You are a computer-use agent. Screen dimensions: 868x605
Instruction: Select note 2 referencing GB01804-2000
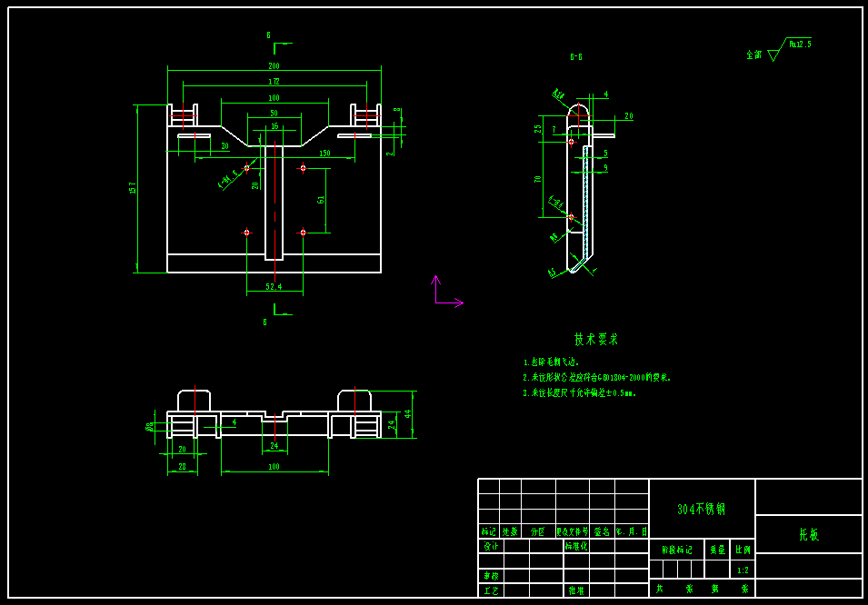point(597,378)
